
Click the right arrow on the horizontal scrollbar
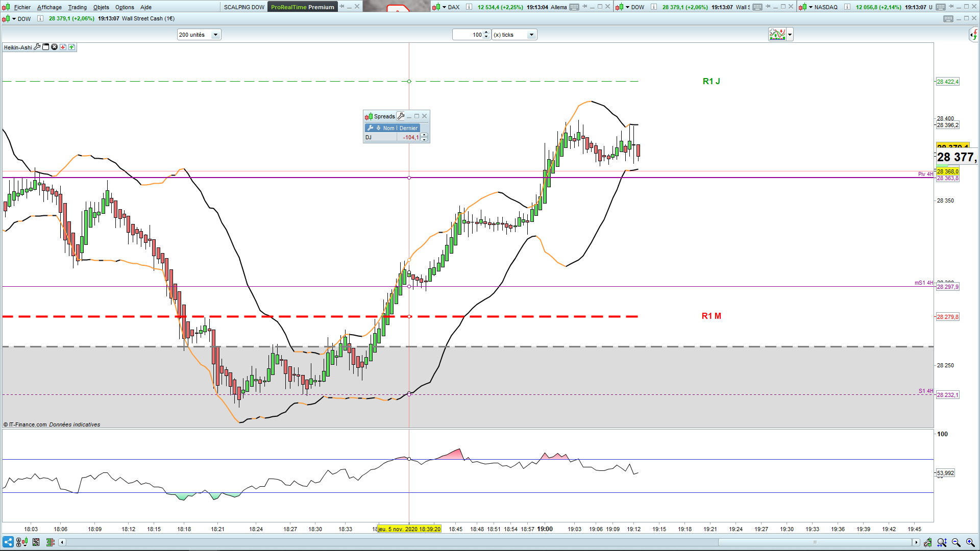(x=916, y=542)
